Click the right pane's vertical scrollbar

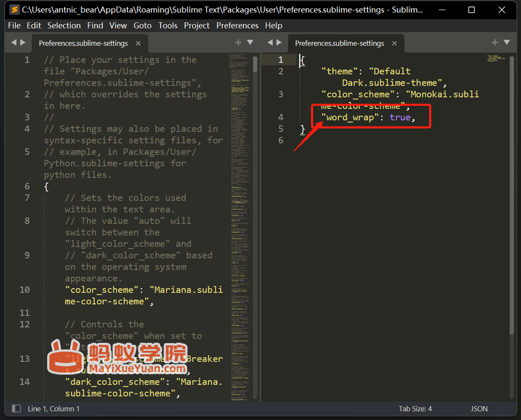tap(512, 195)
